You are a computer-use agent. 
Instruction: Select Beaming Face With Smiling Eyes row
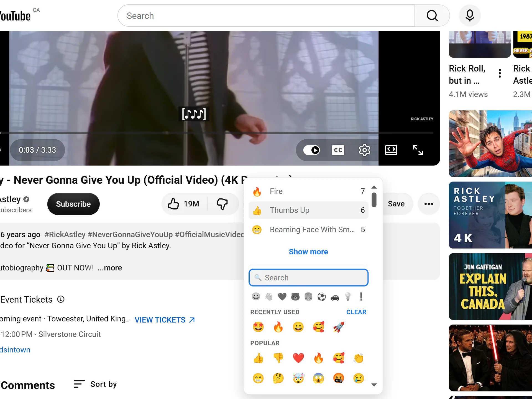click(x=309, y=229)
